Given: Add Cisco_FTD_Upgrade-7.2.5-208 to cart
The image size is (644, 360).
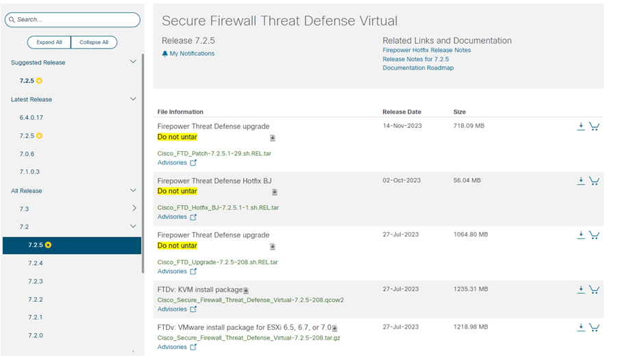Looking at the screenshot, I should point(594,235).
